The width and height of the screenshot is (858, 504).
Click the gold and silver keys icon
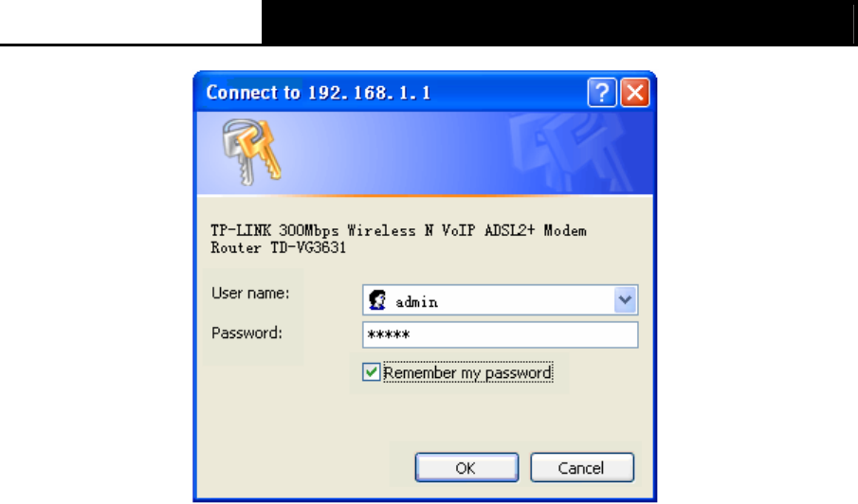[x=251, y=152]
